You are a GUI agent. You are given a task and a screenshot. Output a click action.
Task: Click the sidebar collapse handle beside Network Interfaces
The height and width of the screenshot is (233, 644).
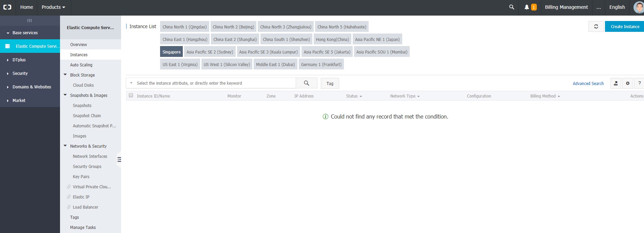coord(119,160)
